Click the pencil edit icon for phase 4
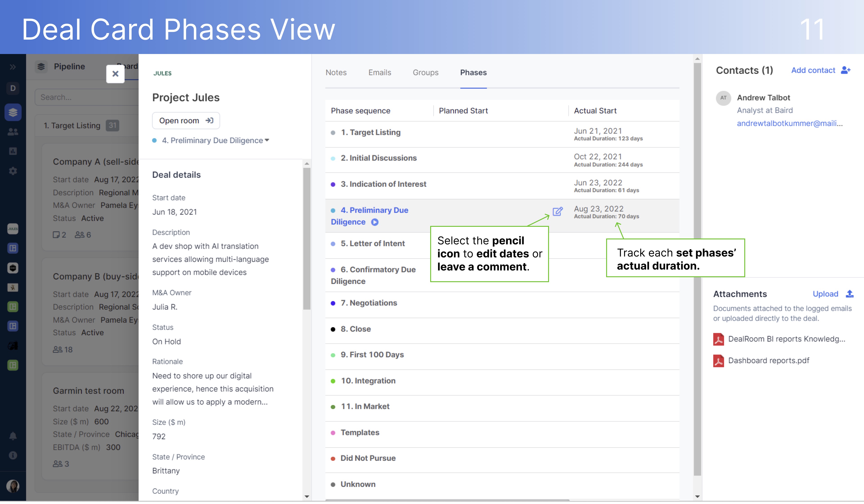The height and width of the screenshot is (504, 864). click(x=557, y=211)
